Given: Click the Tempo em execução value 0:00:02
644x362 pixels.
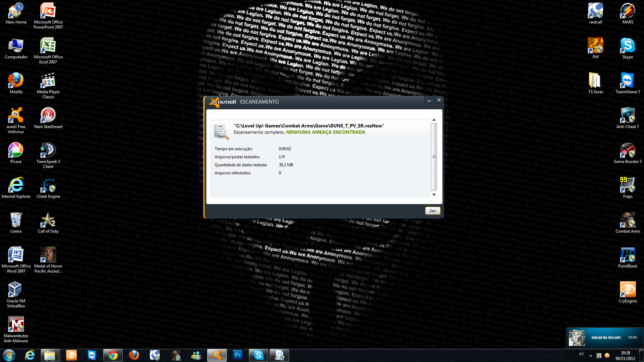Looking at the screenshot, I should click(285, 149).
